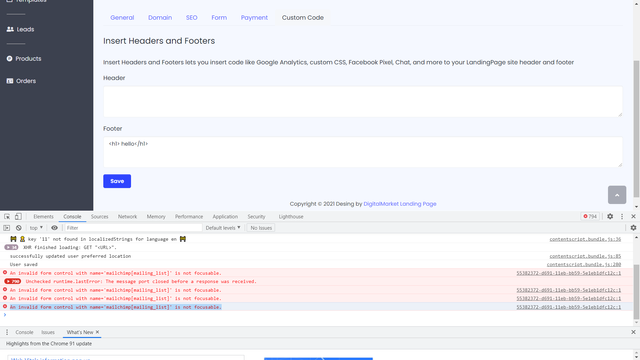This screenshot has width=640, height=360.
Task: Activate the inspect element picker icon
Action: coord(7,217)
